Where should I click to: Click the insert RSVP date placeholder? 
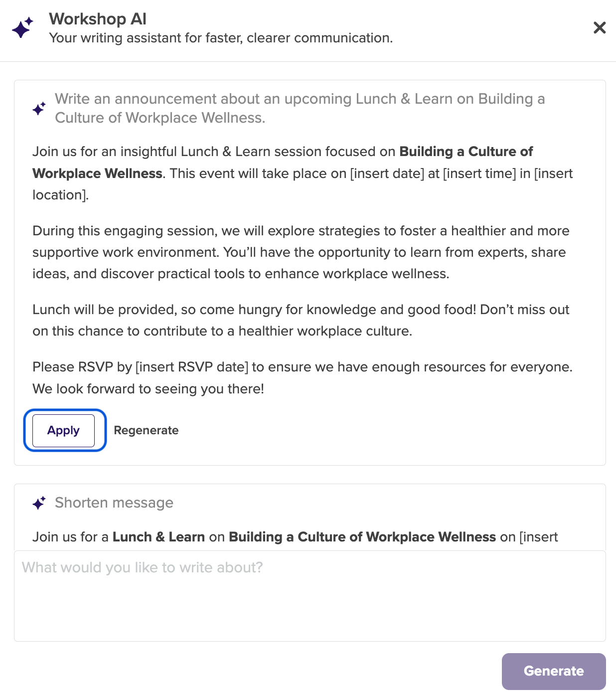tap(192, 366)
